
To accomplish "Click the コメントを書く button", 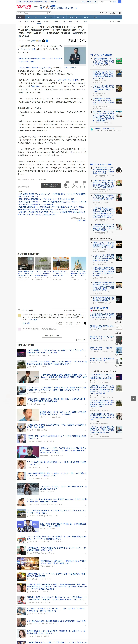I will (x=69, y=310).
